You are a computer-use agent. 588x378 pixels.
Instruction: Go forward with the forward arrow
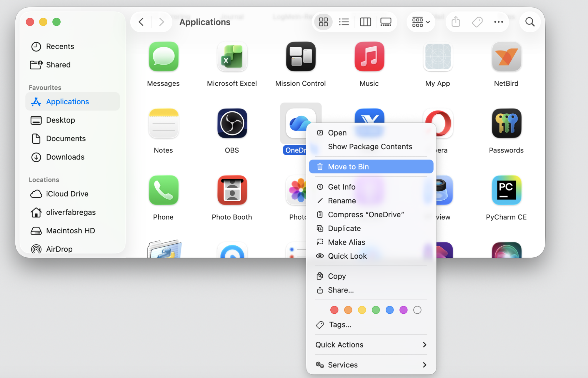pyautogui.click(x=161, y=22)
